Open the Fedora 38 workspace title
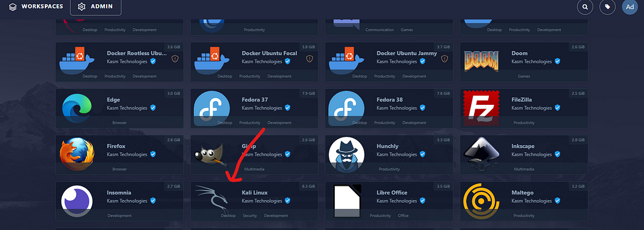Screen dimensions: 644x230 (389, 100)
